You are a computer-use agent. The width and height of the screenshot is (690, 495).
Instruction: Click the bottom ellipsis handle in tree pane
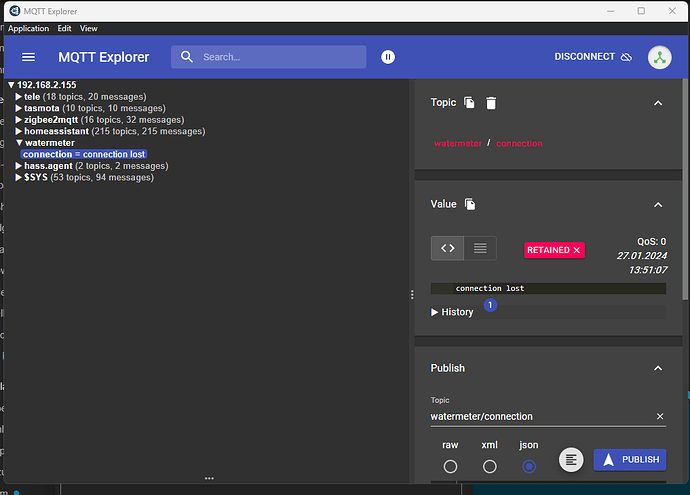pos(209,478)
